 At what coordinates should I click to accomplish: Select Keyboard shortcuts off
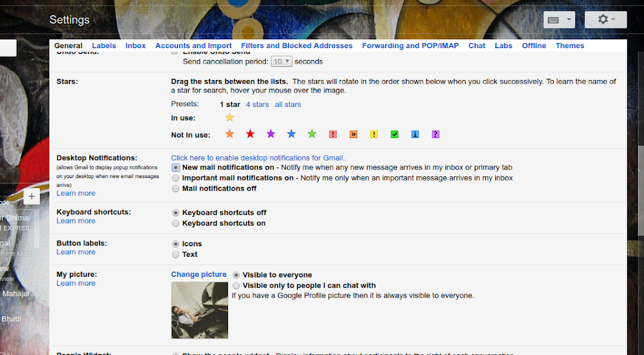coord(176,213)
